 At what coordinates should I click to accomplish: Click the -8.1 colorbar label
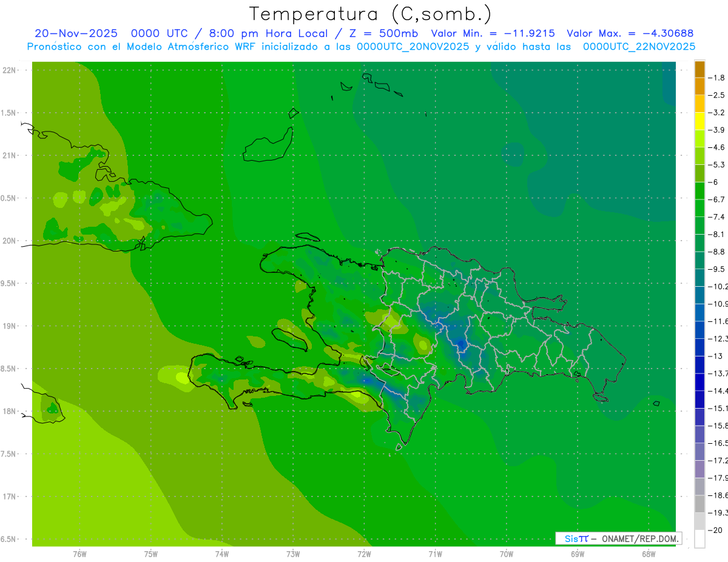(x=716, y=234)
